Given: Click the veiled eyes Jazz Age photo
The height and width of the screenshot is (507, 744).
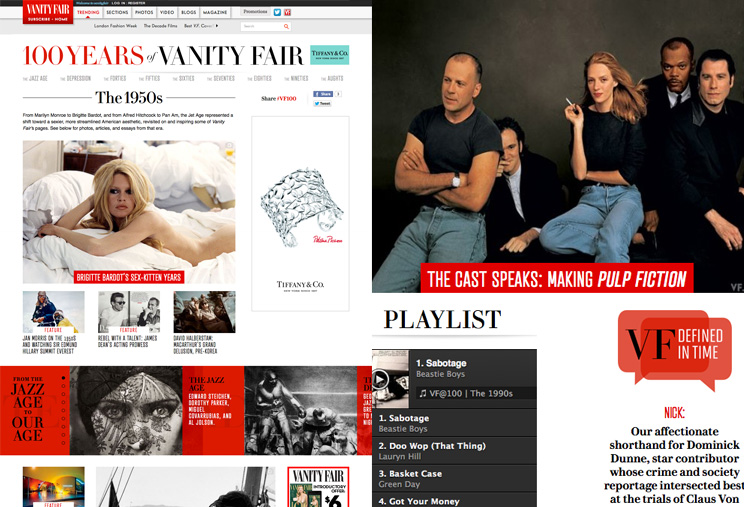Looking at the screenshot, I should [x=126, y=410].
